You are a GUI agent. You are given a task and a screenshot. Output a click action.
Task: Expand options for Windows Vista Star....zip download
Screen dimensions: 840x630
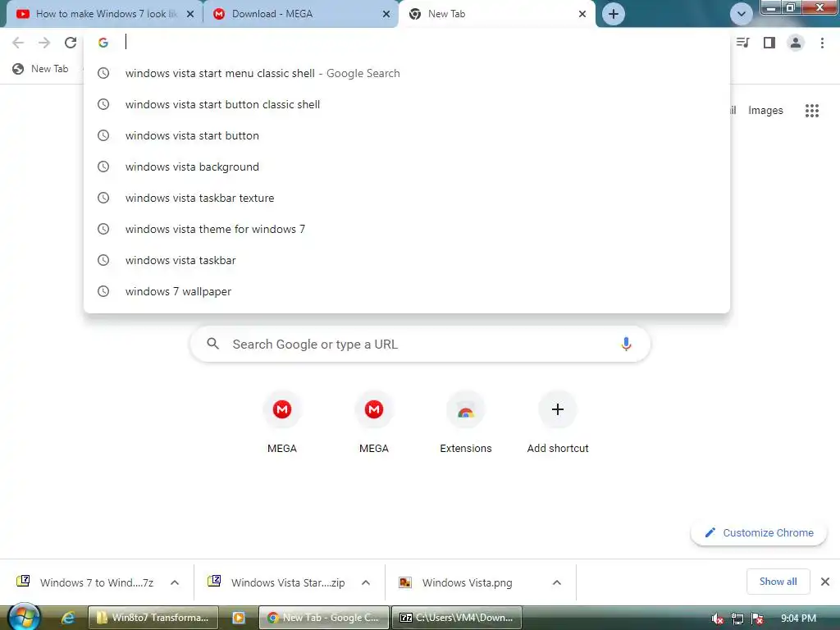point(366,582)
